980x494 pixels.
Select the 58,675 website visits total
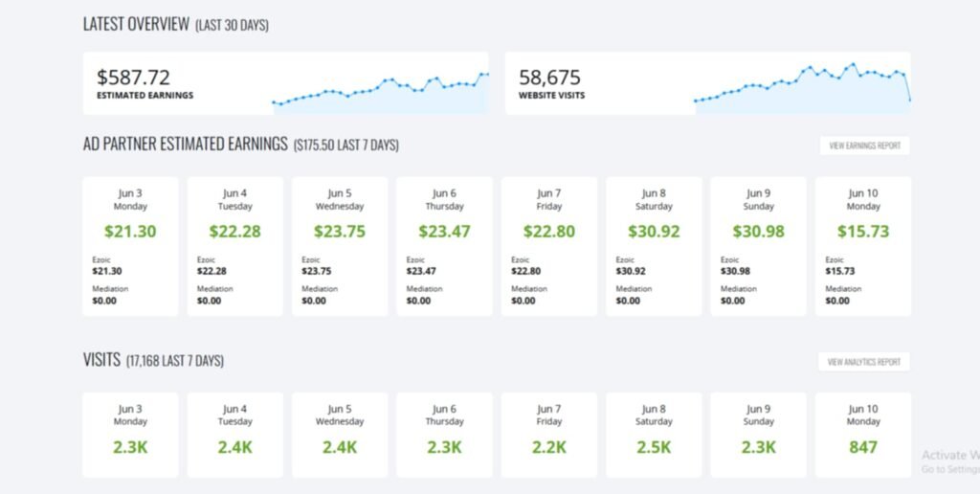click(x=550, y=78)
